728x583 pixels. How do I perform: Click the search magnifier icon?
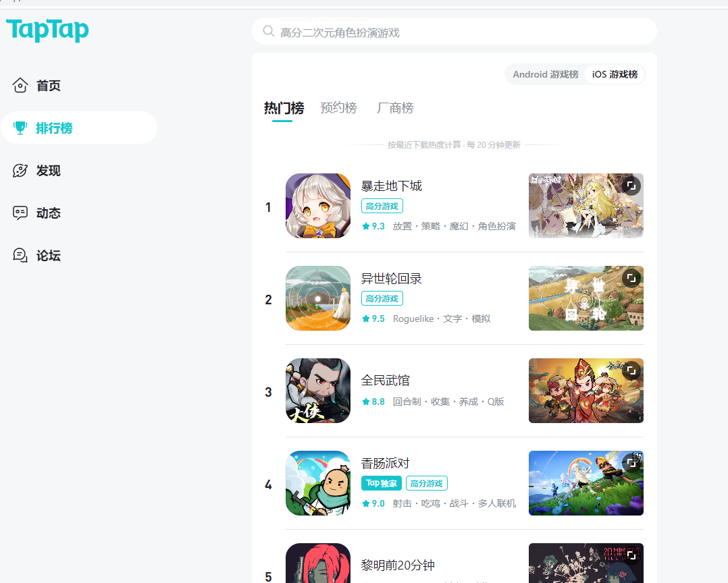(x=268, y=32)
